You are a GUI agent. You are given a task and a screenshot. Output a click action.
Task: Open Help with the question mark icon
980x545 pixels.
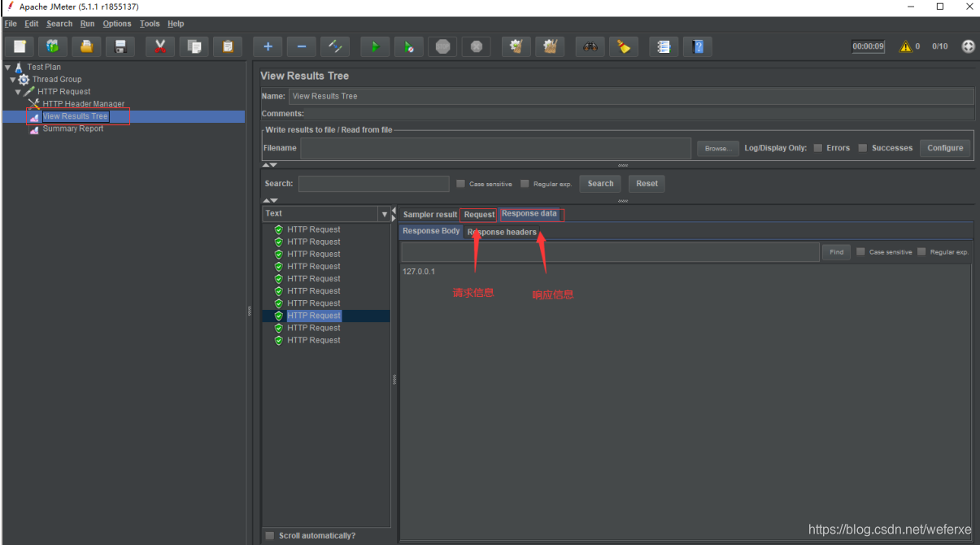click(698, 46)
